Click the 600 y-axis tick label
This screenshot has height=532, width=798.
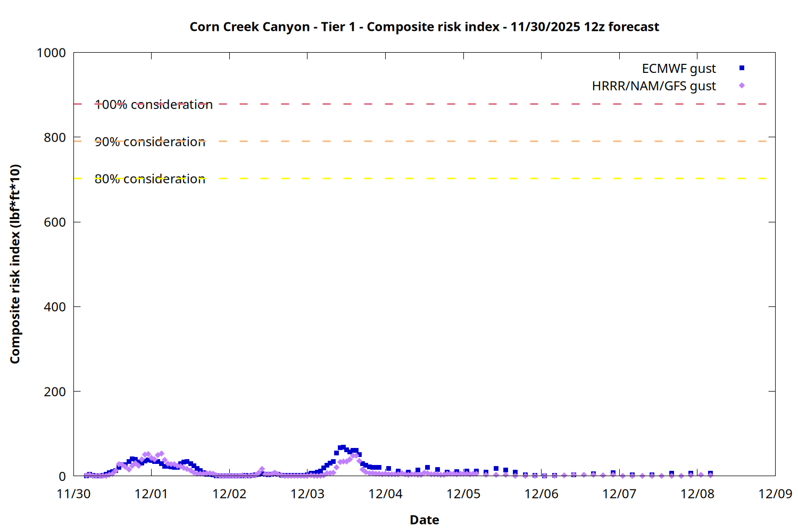point(55,222)
